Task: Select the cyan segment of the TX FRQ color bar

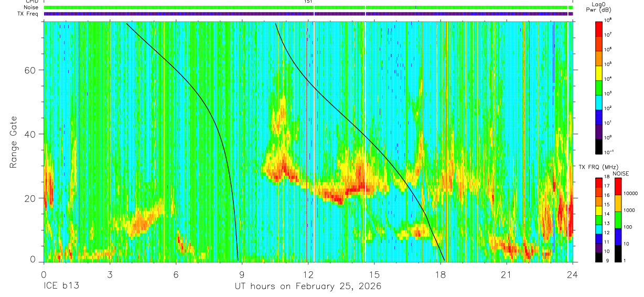Action: [598, 229]
